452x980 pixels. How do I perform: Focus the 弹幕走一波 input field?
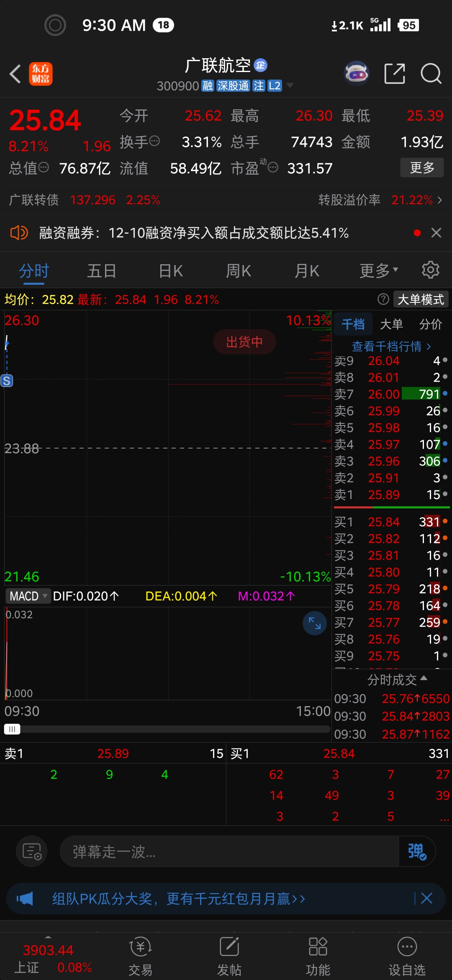pos(229,851)
